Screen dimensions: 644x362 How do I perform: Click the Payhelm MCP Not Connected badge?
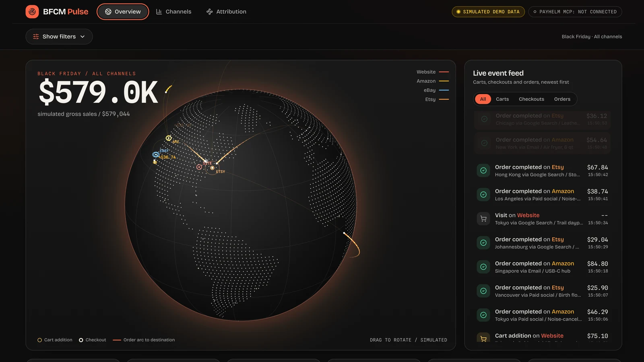coord(575,12)
